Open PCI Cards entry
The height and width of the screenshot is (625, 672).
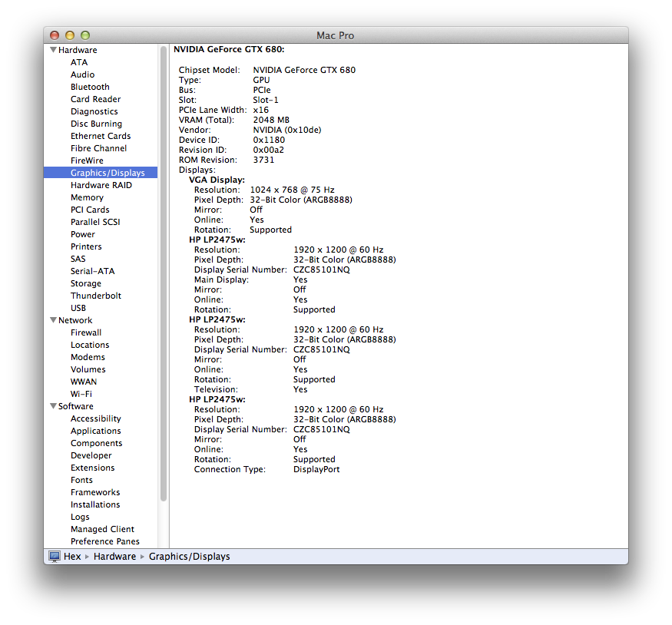(90, 210)
